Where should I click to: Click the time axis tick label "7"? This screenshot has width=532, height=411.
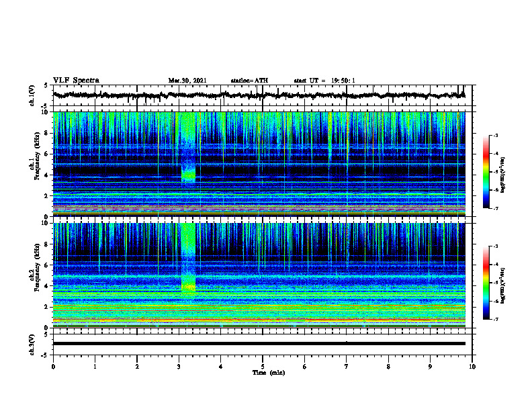click(347, 367)
